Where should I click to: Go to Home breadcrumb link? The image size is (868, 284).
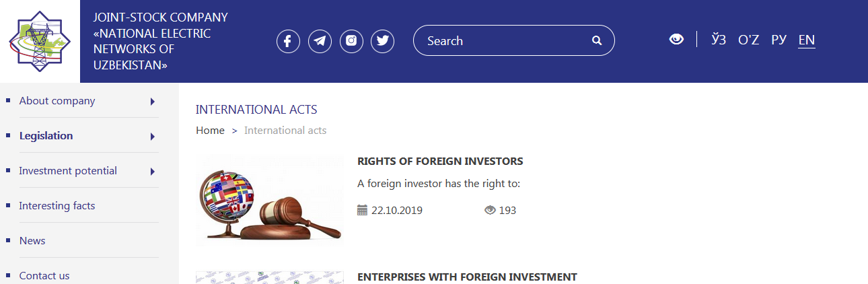click(210, 131)
